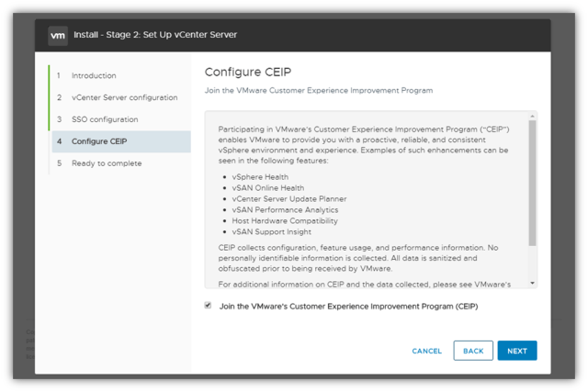Click the CANCEL link
Image resolution: width=588 pixels, height=392 pixels.
click(426, 351)
